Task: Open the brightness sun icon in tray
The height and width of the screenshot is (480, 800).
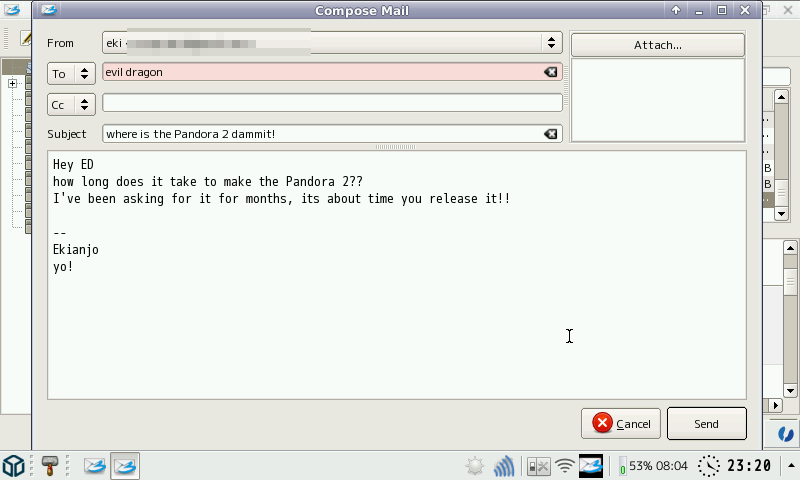Action: coord(474,466)
